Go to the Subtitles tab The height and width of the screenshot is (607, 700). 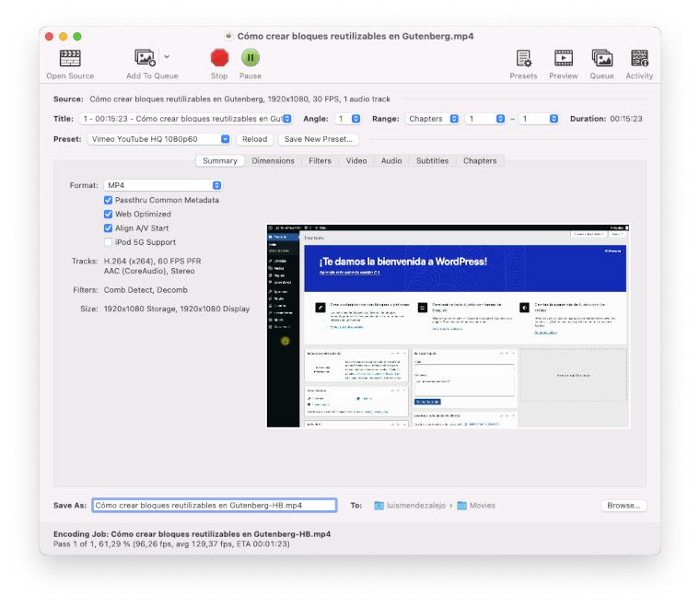(432, 160)
